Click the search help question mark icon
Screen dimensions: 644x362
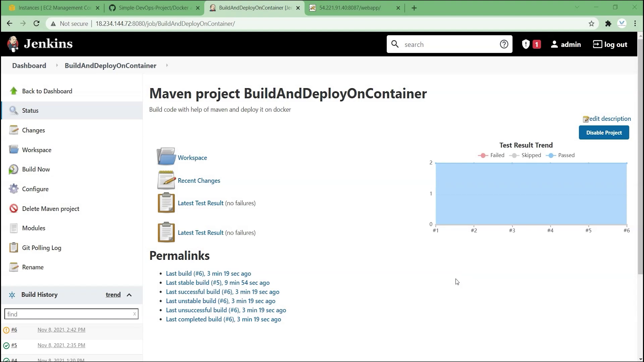click(504, 44)
